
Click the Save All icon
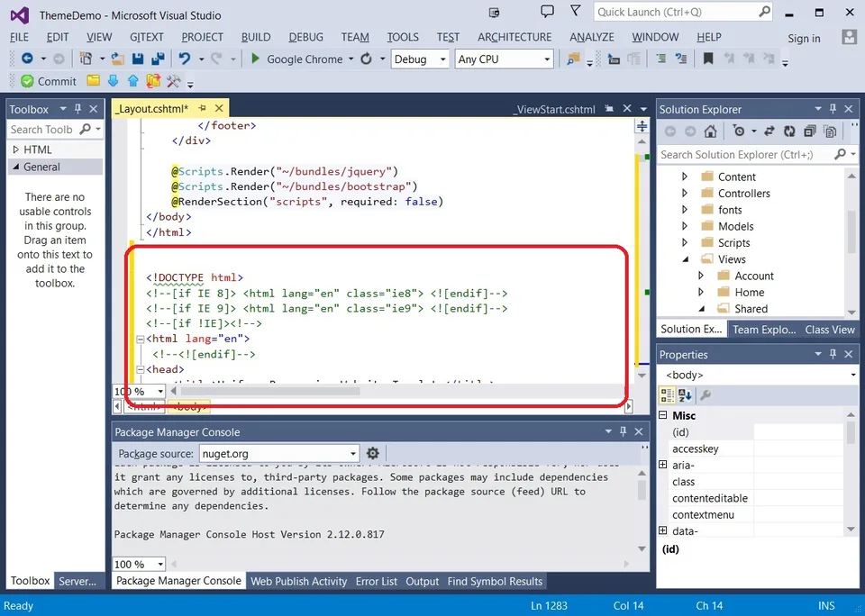tap(159, 59)
